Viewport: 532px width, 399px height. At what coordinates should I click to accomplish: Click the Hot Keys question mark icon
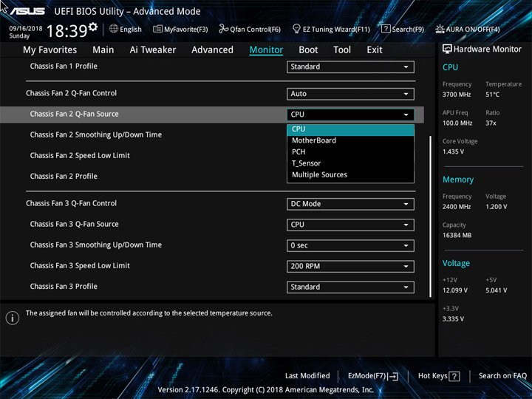point(454,376)
